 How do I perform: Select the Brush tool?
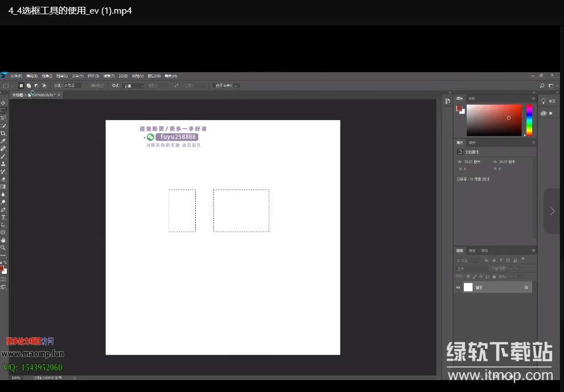(x=3, y=156)
